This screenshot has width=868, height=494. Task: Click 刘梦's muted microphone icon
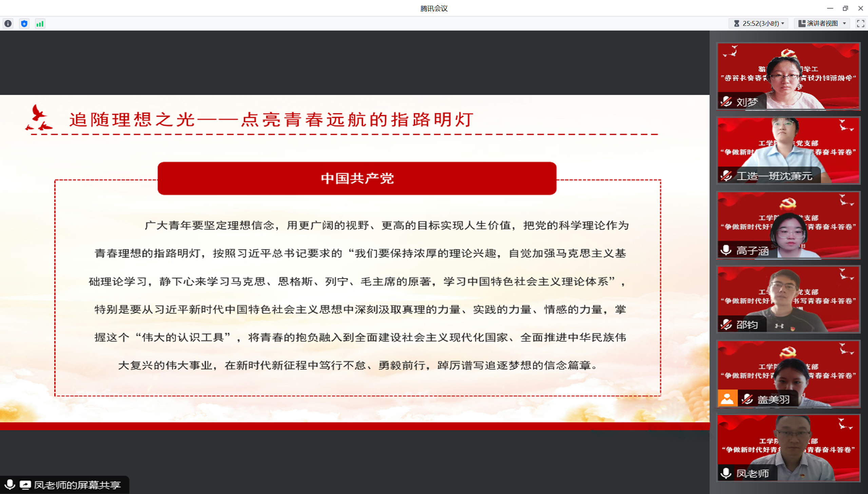(x=726, y=101)
